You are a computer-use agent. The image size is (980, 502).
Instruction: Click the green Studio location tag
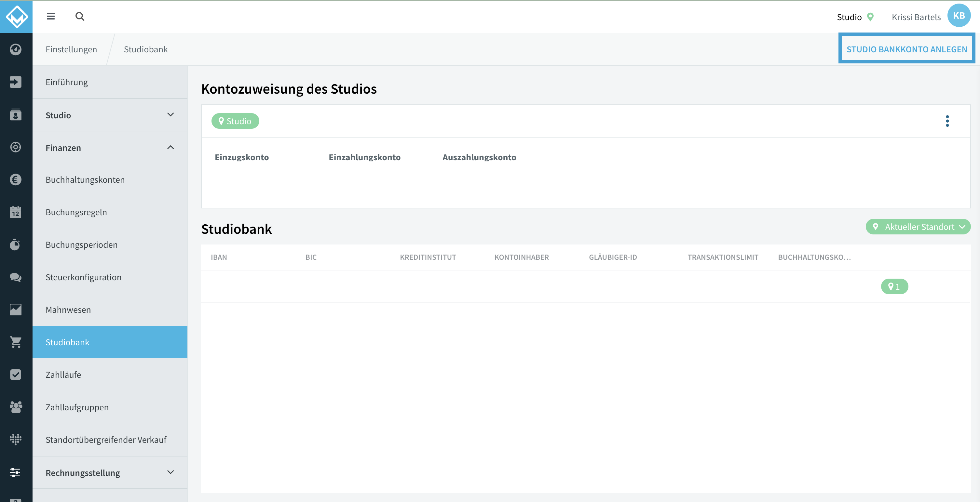pyautogui.click(x=235, y=121)
